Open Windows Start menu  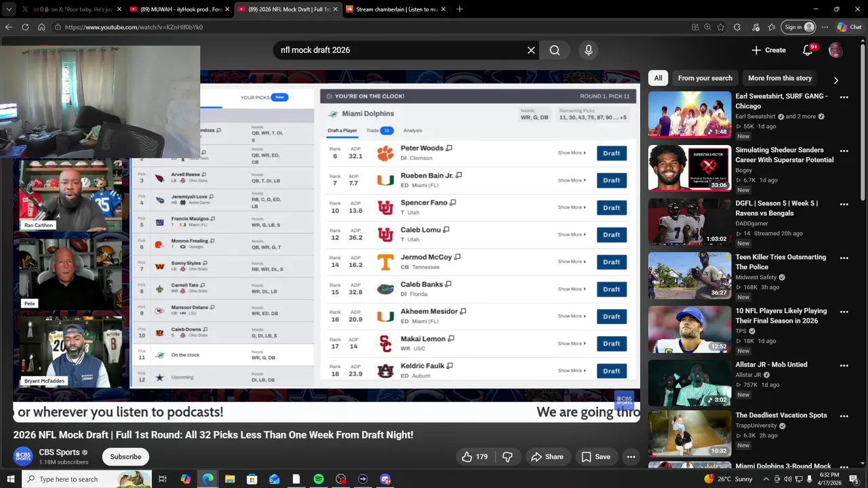(10, 479)
